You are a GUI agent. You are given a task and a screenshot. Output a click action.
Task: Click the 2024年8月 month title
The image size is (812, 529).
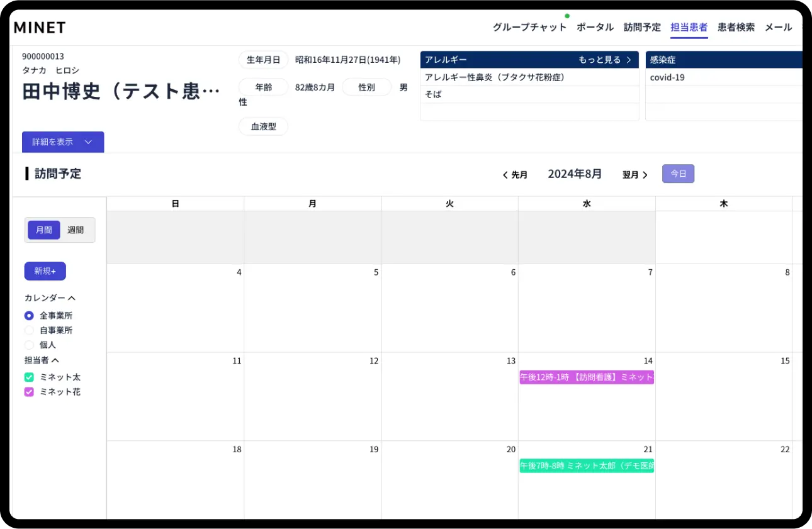tap(575, 174)
